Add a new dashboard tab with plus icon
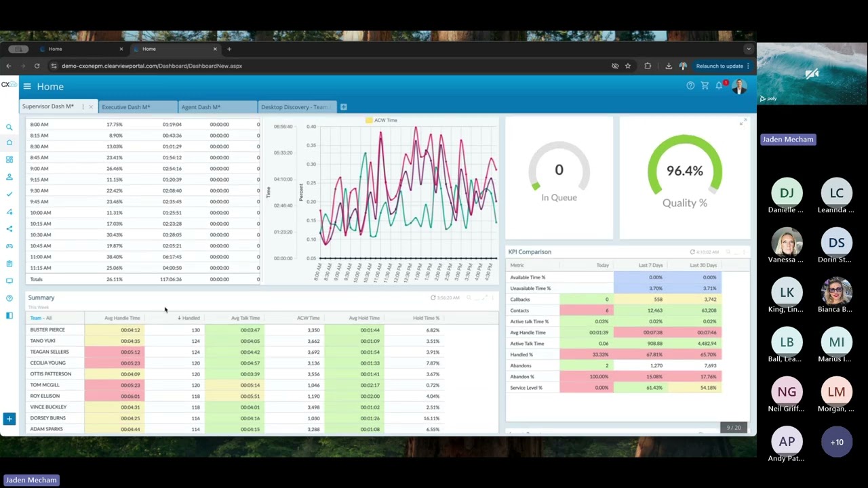This screenshot has width=868, height=488. click(x=343, y=107)
